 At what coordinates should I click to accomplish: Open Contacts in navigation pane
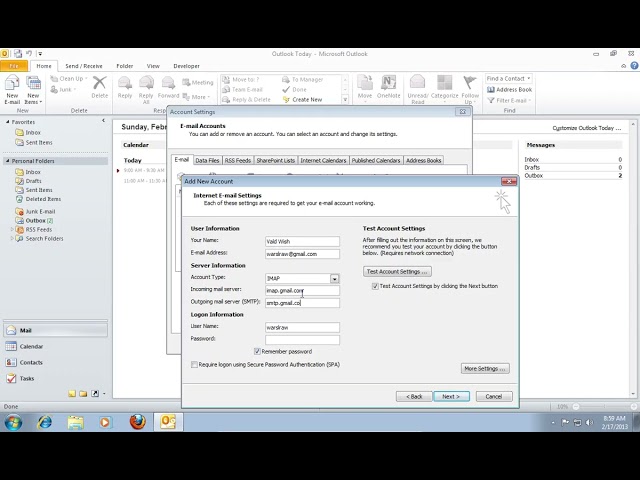click(x=56, y=362)
